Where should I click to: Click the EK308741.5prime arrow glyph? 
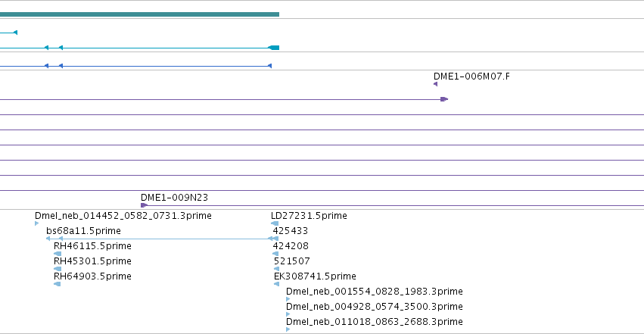276,284
